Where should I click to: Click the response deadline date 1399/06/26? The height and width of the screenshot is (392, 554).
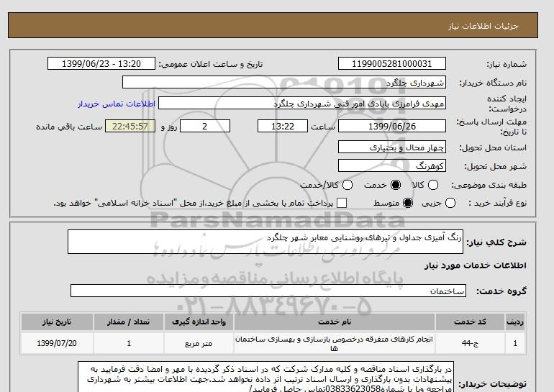392,126
